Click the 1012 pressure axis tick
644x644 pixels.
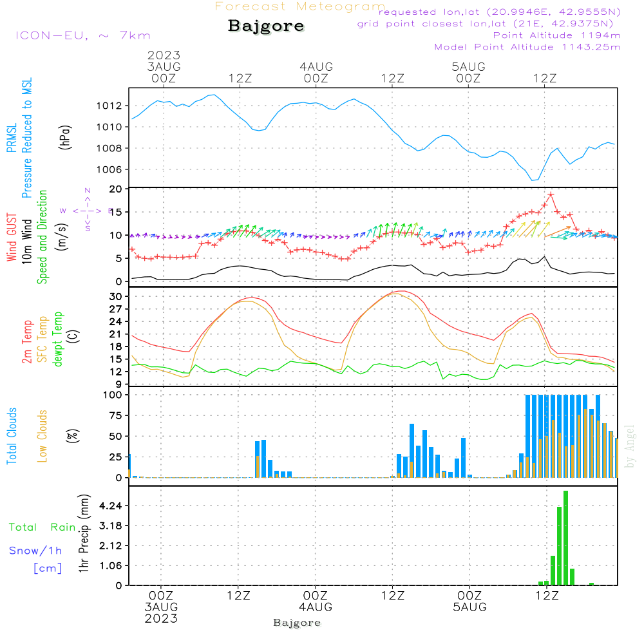(109, 106)
